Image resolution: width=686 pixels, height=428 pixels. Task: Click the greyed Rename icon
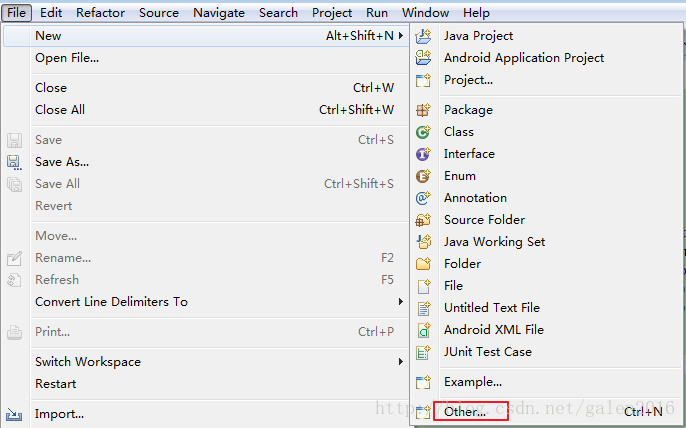coord(14,258)
